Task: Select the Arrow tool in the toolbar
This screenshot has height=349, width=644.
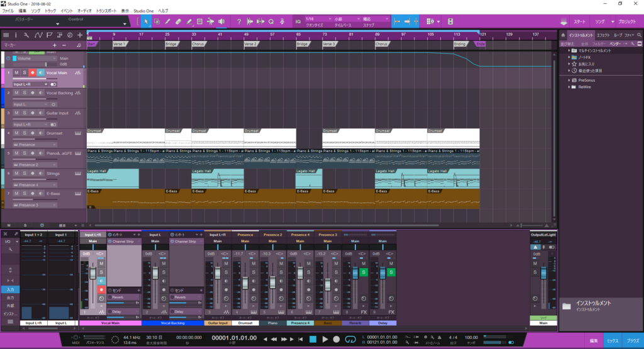Action: click(146, 22)
